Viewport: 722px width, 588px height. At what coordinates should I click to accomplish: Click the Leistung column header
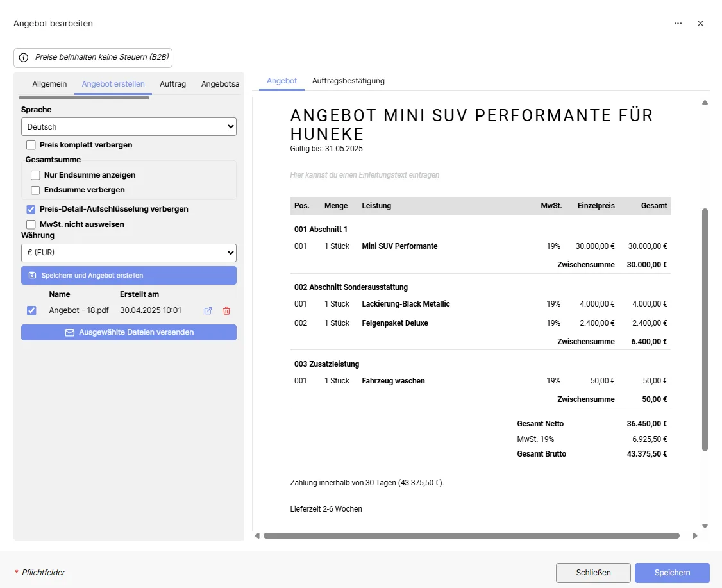point(376,206)
